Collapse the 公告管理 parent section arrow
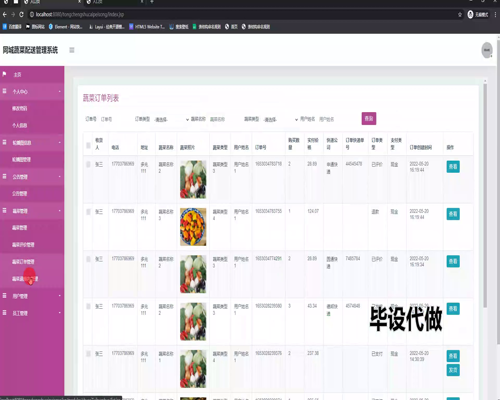 60,177
